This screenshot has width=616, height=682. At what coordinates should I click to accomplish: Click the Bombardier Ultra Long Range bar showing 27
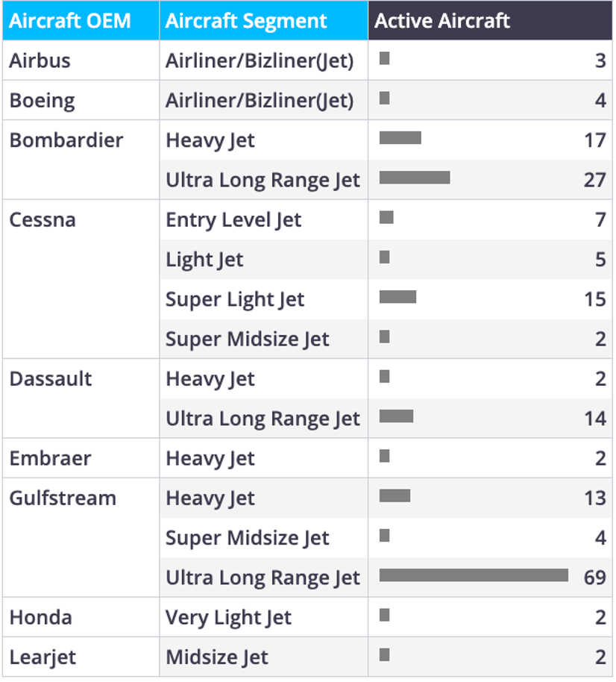(415, 178)
